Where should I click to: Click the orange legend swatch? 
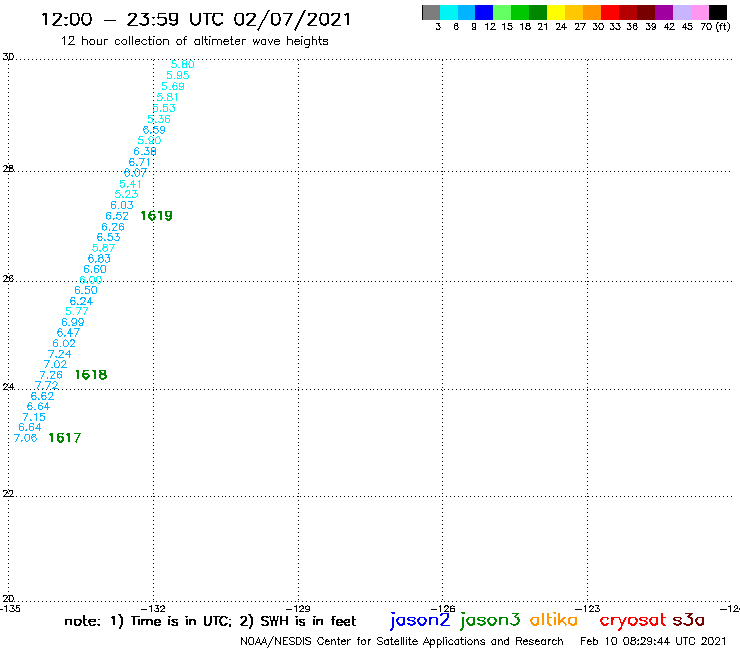(592, 12)
